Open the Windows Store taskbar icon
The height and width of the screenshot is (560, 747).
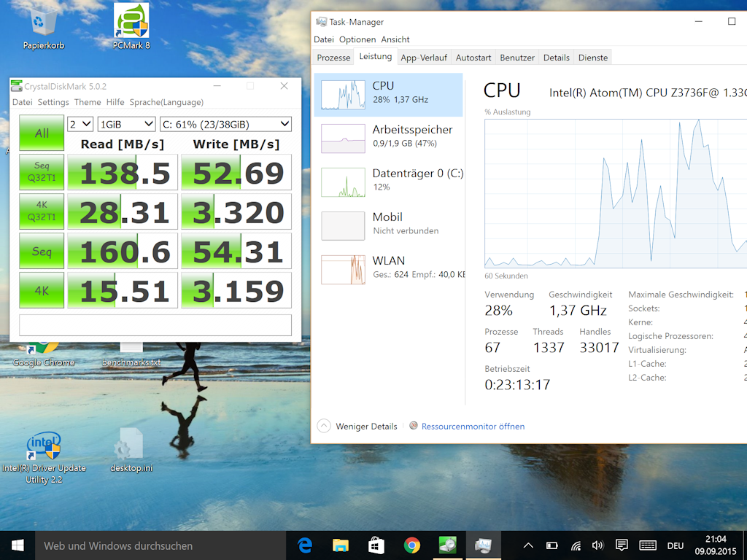coord(376,545)
